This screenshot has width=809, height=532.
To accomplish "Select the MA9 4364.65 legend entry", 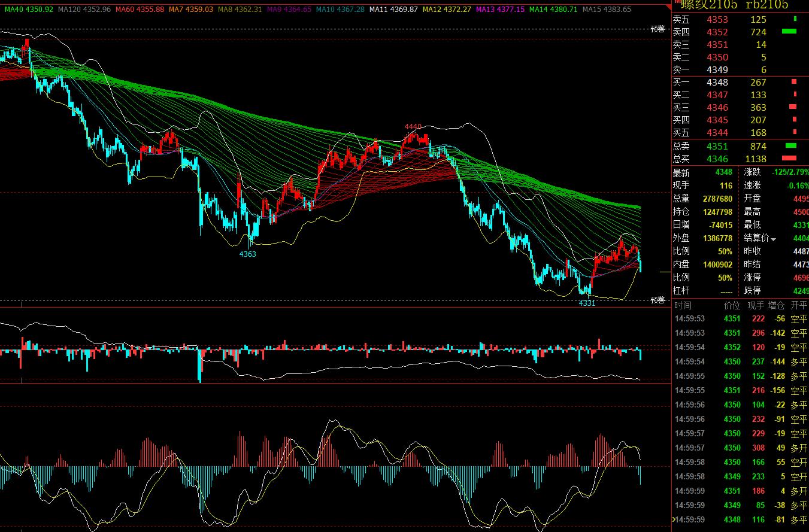I will 289,10.
